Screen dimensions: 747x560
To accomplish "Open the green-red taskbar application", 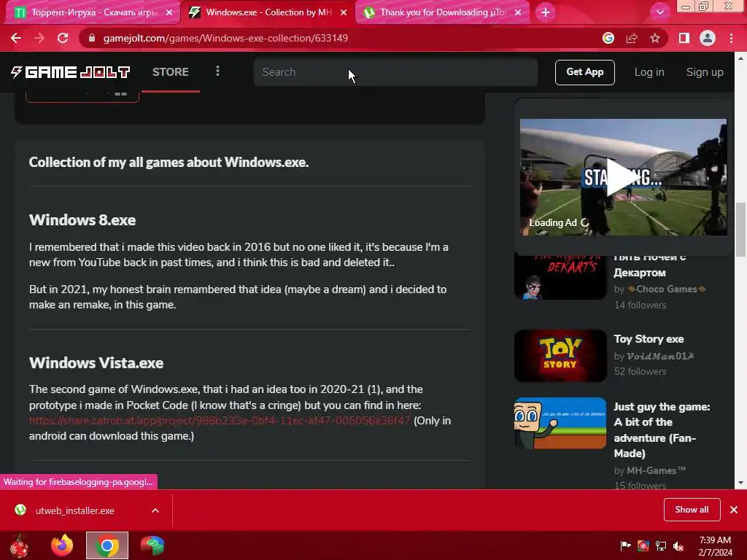I will pyautogui.click(x=152, y=545).
